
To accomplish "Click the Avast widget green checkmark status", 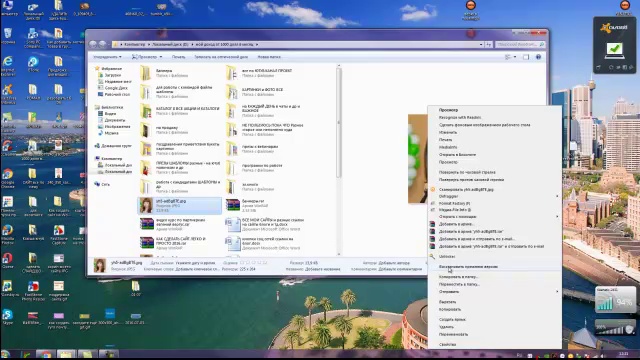I will click(614, 49).
